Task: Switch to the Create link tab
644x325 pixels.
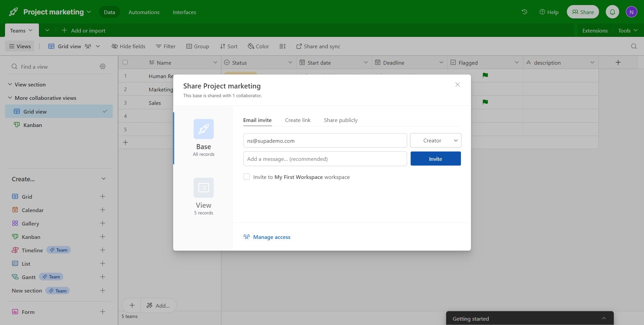Action: (x=298, y=120)
